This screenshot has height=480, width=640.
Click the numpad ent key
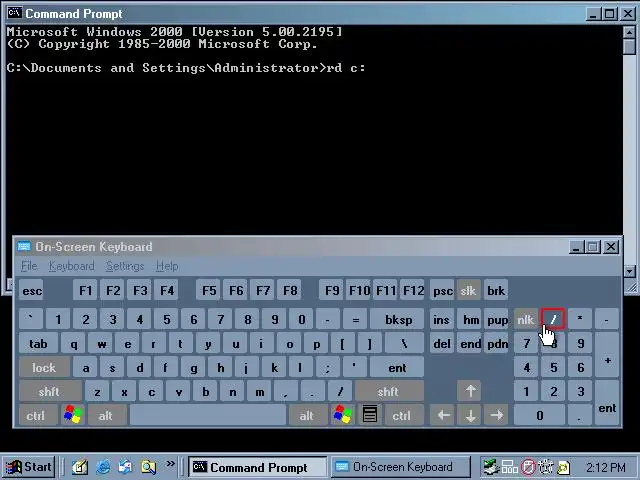(x=607, y=403)
